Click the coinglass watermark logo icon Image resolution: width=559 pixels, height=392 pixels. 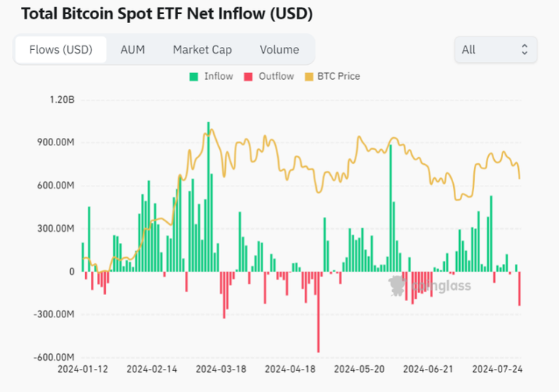[397, 285]
